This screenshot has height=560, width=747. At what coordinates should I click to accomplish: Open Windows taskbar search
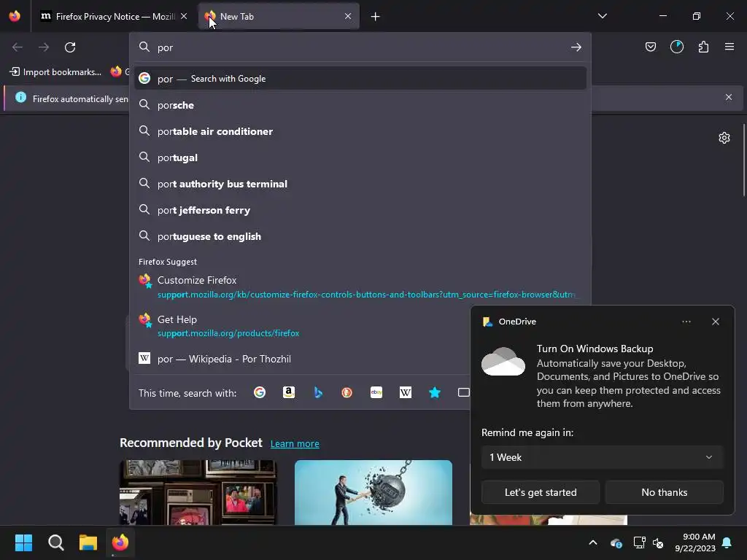[x=55, y=542]
